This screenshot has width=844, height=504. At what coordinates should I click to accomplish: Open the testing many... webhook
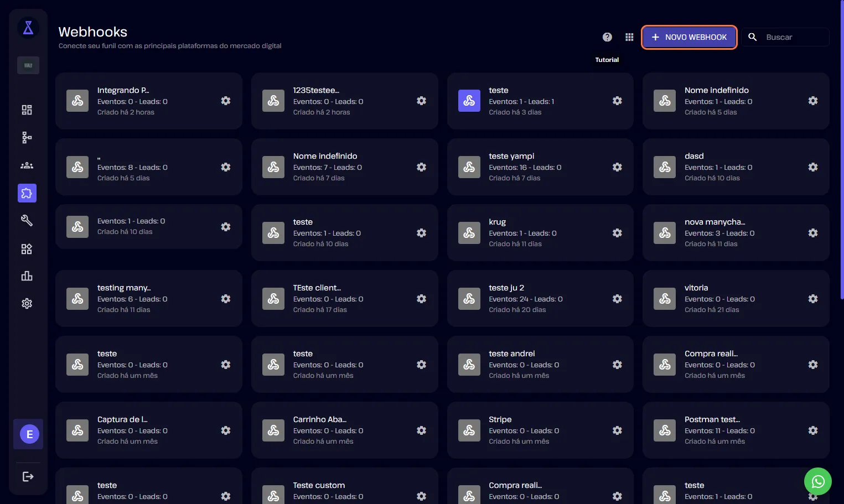click(x=149, y=299)
